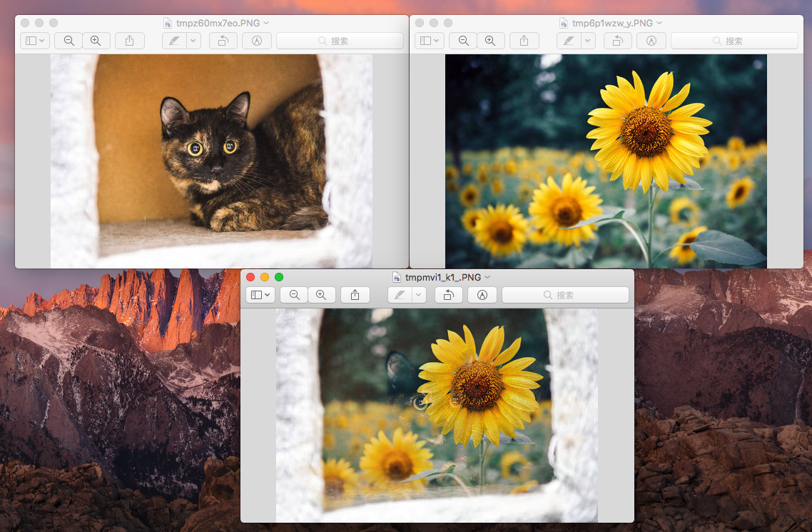Image resolution: width=812 pixels, height=532 pixels.
Task: Share the tmpmvi1_k1_.PNG image
Action: pos(355,295)
